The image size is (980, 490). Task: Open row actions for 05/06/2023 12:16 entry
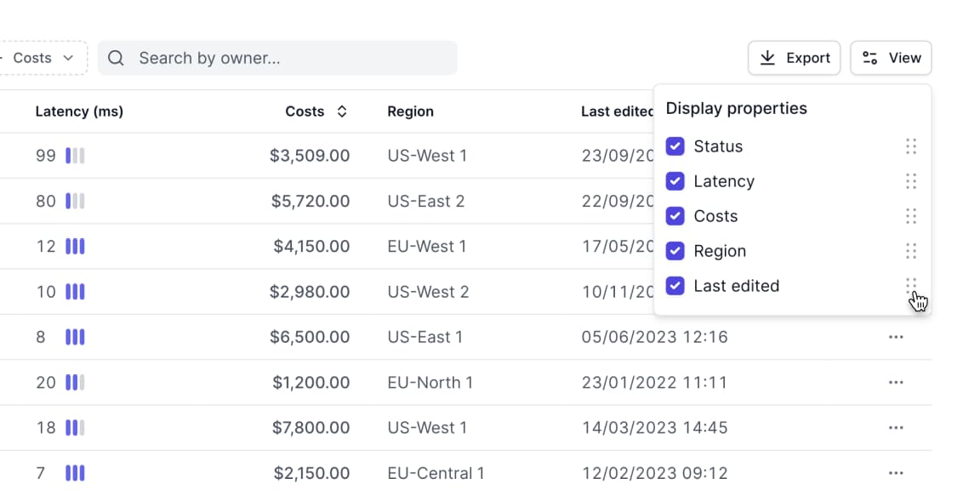896,337
